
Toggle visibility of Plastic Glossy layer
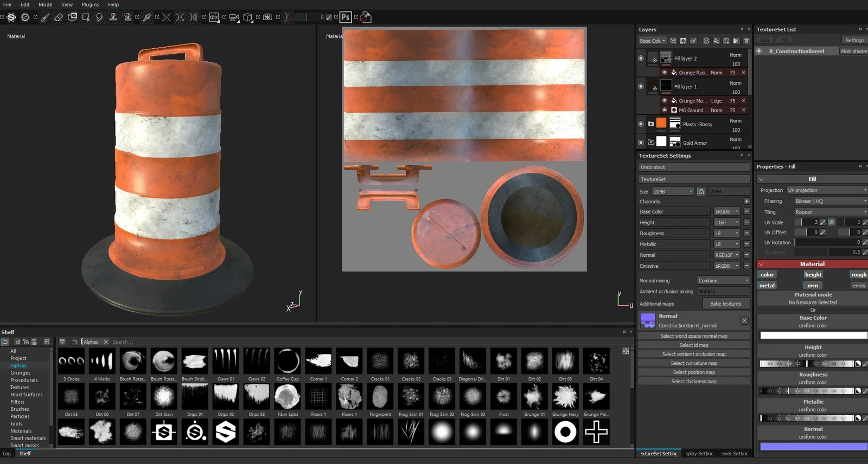click(x=641, y=124)
